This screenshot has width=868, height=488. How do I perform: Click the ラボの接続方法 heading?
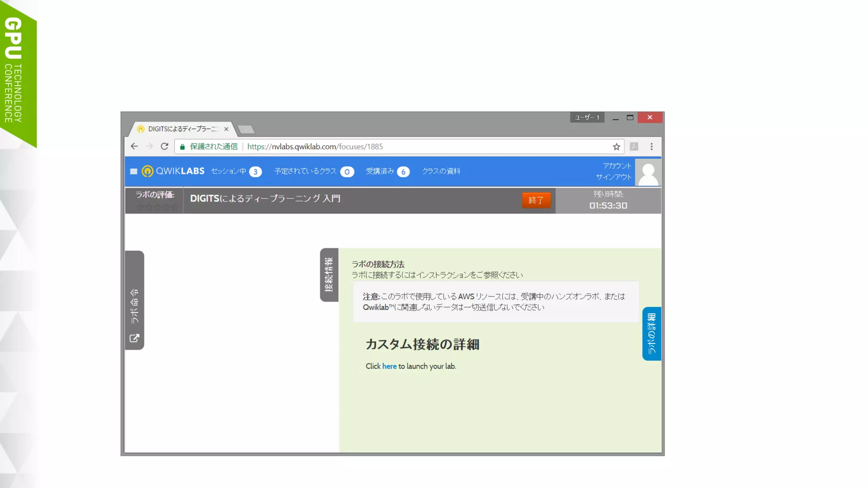[378, 264]
